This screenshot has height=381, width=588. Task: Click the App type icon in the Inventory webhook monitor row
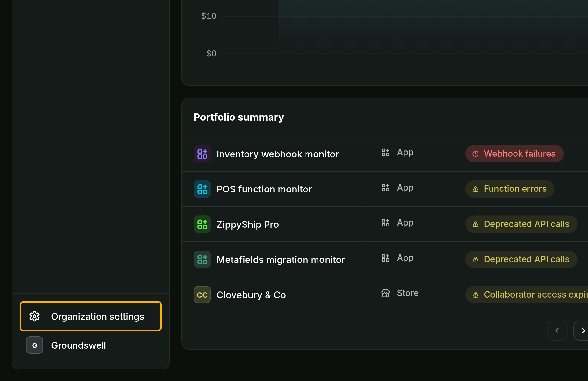[x=385, y=153]
